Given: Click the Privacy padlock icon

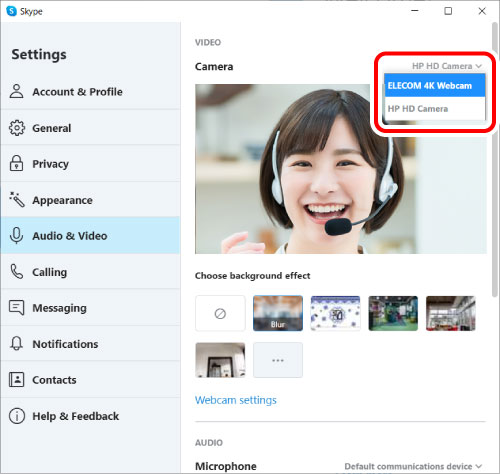Looking at the screenshot, I should tap(16, 163).
